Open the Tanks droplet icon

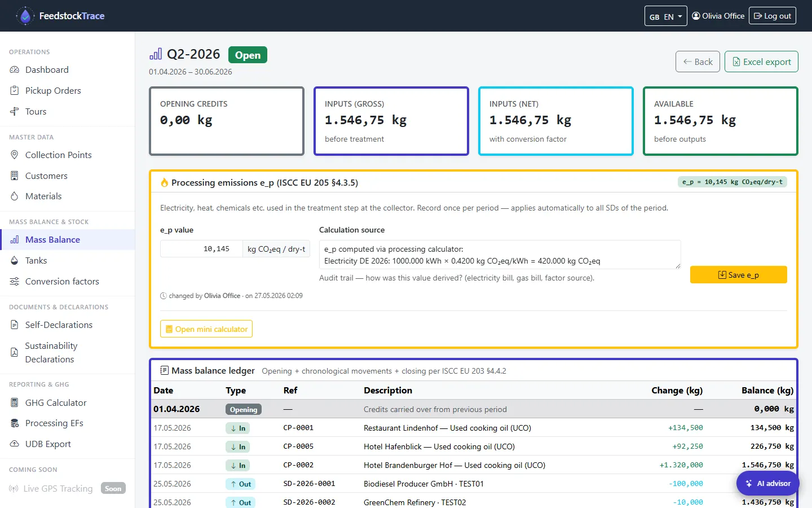[15, 260]
